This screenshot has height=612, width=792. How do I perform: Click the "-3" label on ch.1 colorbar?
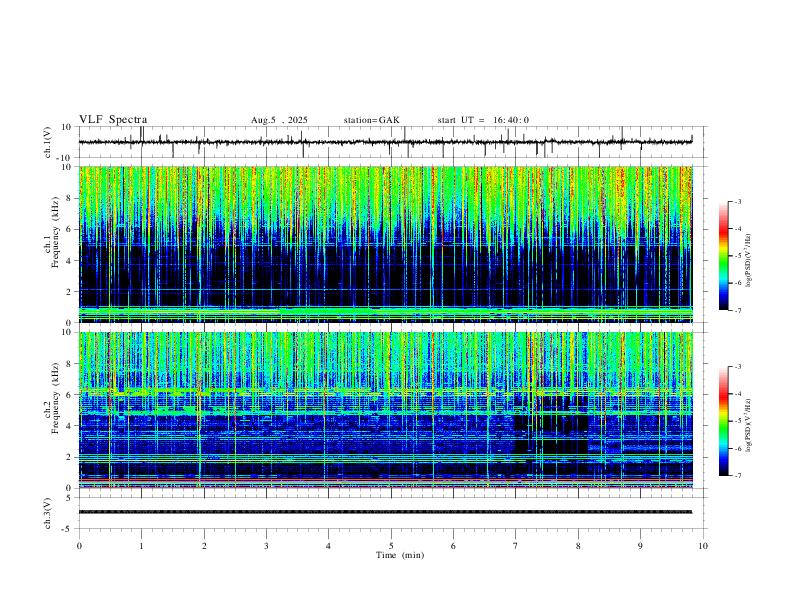click(x=738, y=201)
